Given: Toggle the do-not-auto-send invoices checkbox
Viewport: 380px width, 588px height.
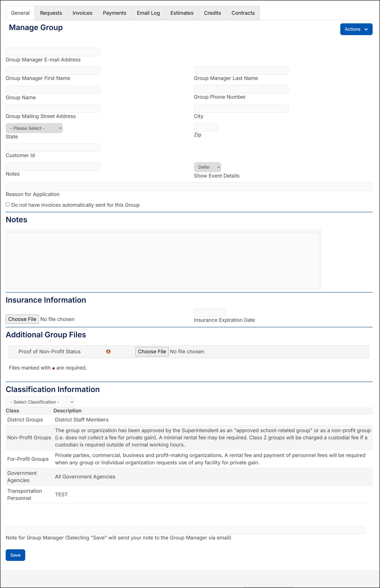Looking at the screenshot, I should click(x=8, y=204).
